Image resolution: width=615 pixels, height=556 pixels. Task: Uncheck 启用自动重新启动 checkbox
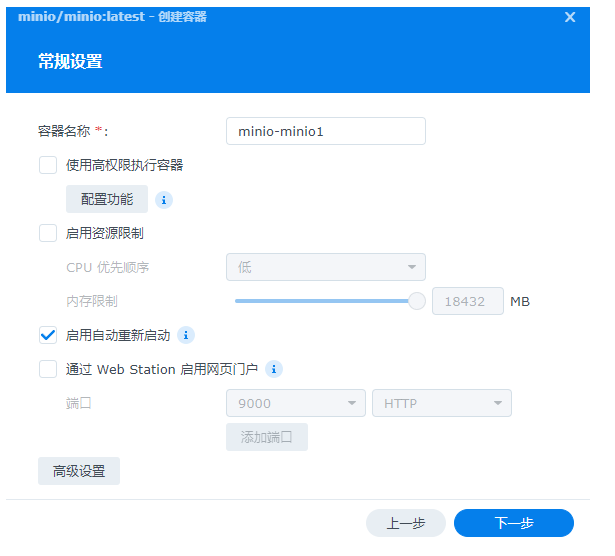tap(48, 335)
